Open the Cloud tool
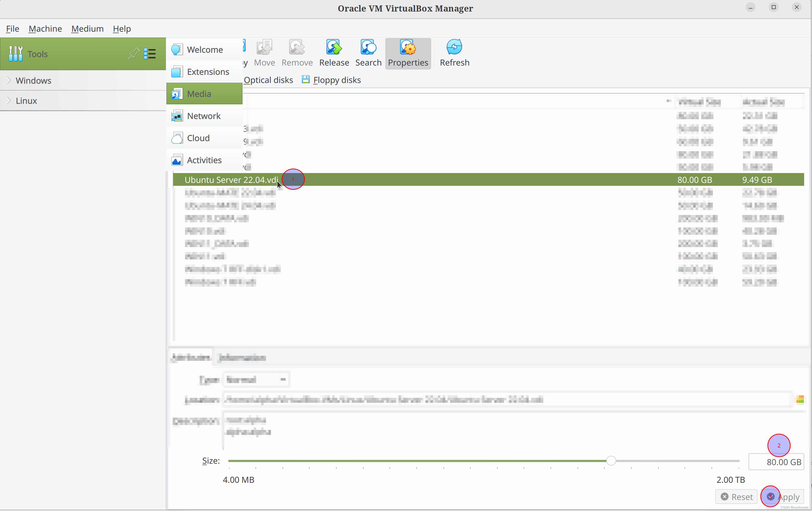Image resolution: width=812 pixels, height=511 pixels. 204,138
